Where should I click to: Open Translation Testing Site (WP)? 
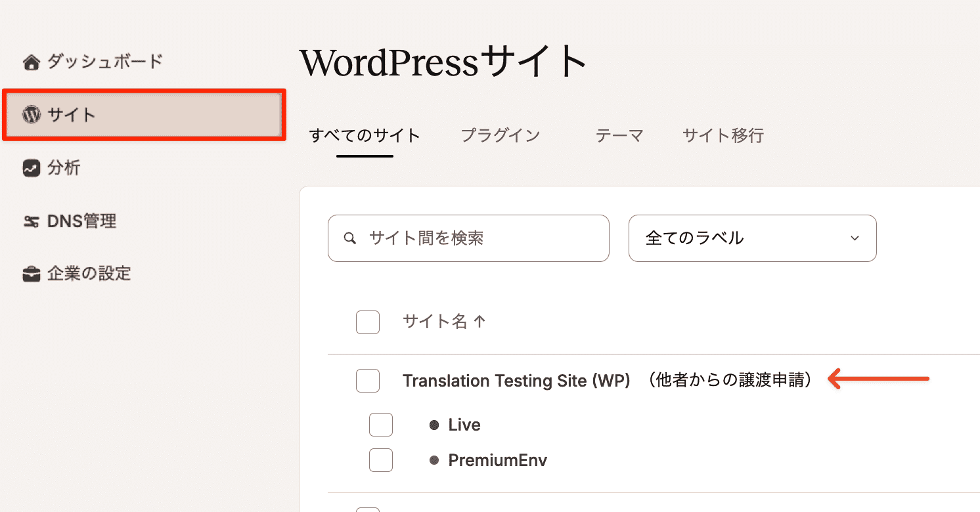pos(516,381)
